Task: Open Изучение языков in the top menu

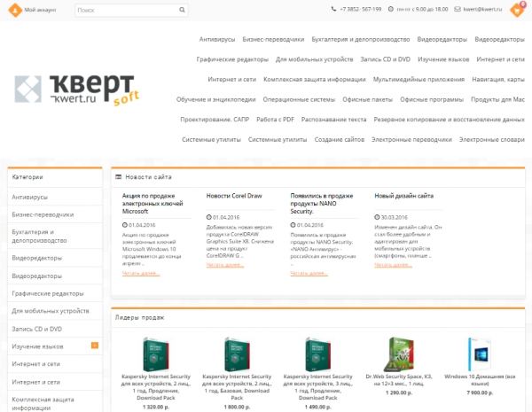Action: [443, 59]
